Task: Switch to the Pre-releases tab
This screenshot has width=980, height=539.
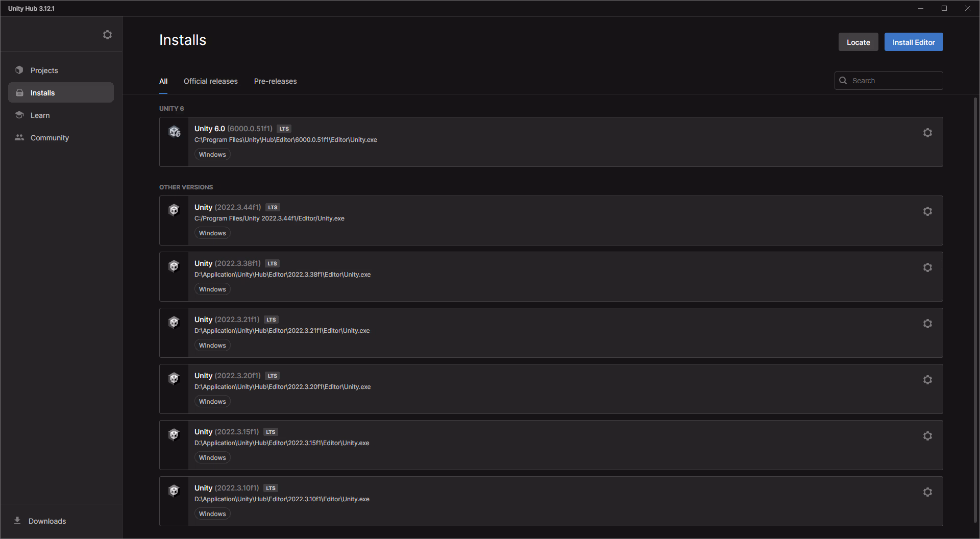Action: tap(275, 81)
